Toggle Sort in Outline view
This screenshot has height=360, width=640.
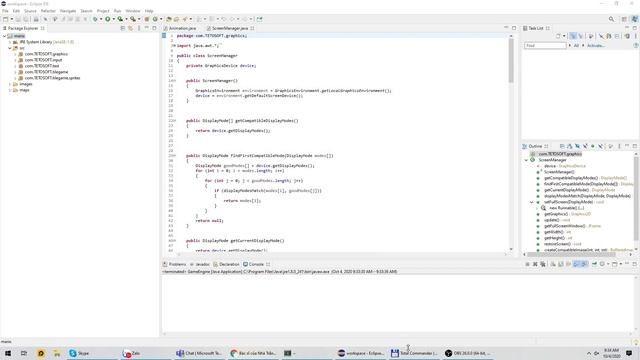tap(569, 146)
